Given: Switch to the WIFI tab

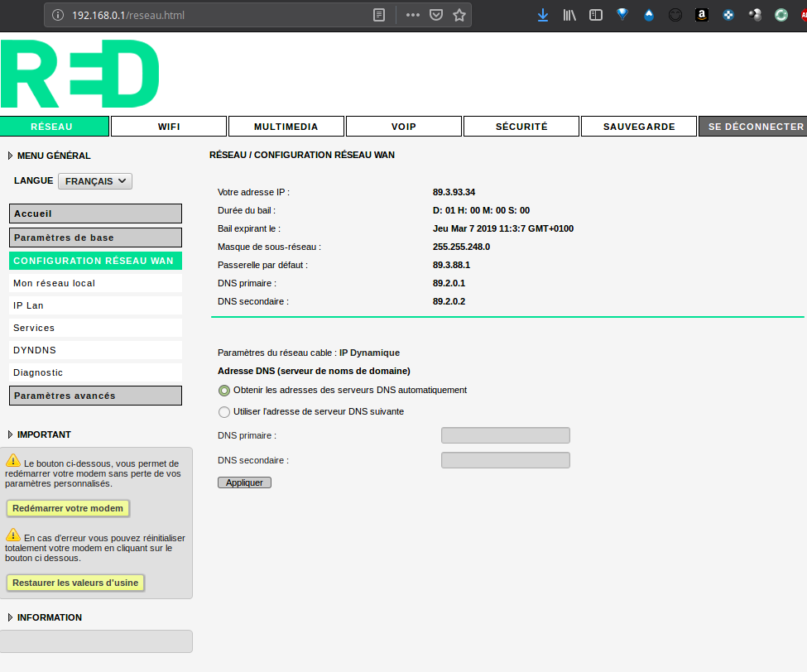Looking at the screenshot, I should click(x=169, y=127).
